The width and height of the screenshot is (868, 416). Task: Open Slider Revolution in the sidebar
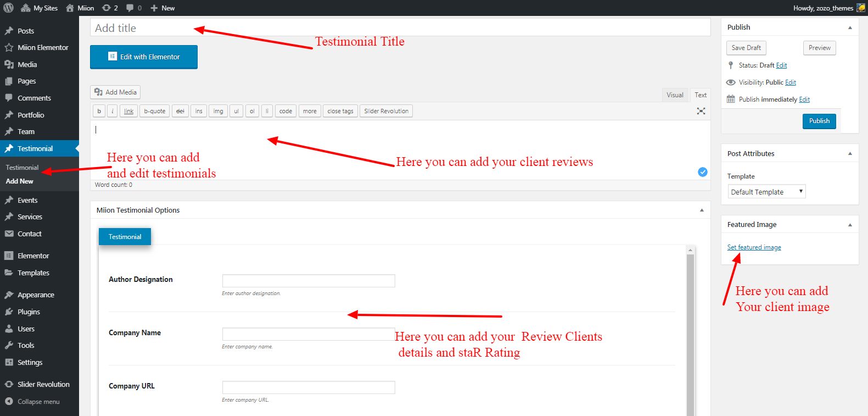(x=43, y=384)
